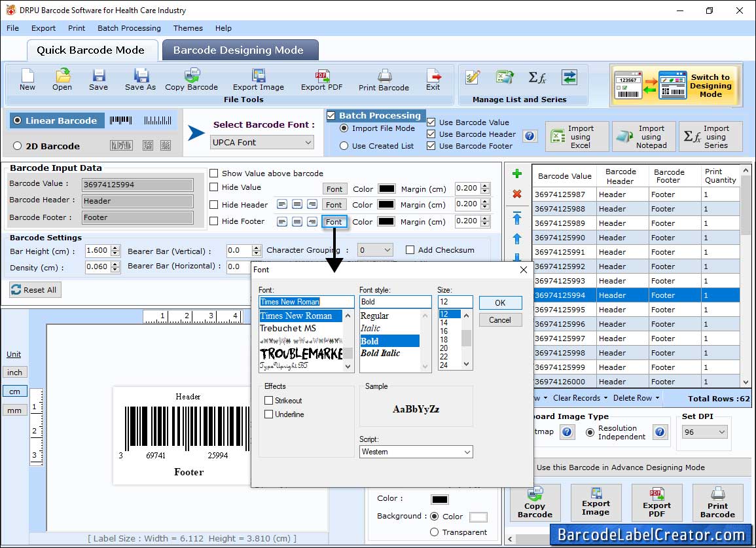The height and width of the screenshot is (548, 756).
Task: Enable Show Value above barcode
Action: [213, 174]
